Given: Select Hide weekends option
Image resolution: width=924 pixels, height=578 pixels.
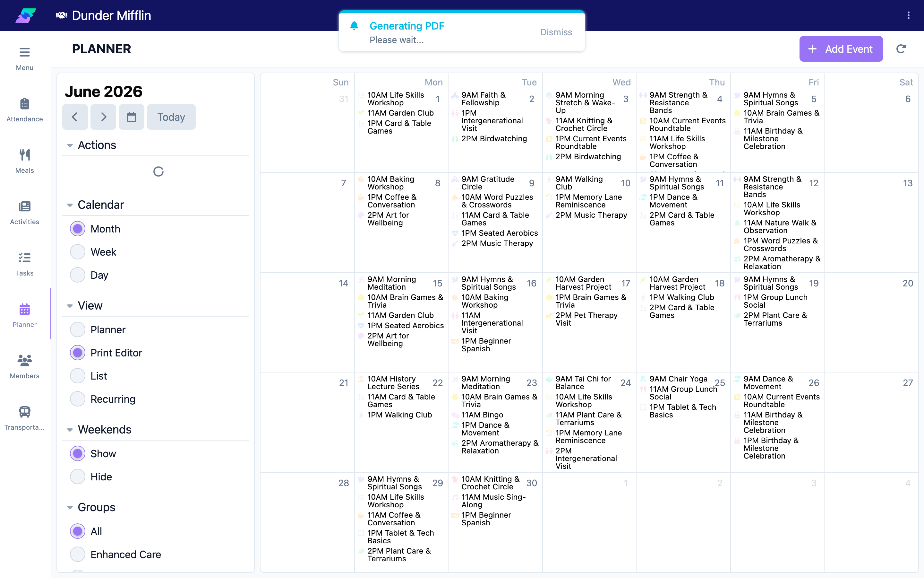Looking at the screenshot, I should (x=78, y=477).
